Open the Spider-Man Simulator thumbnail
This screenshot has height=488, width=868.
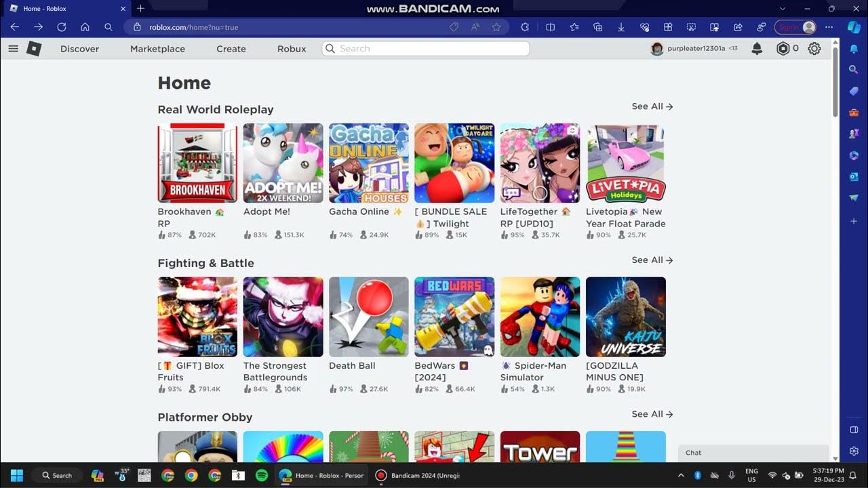tap(540, 317)
